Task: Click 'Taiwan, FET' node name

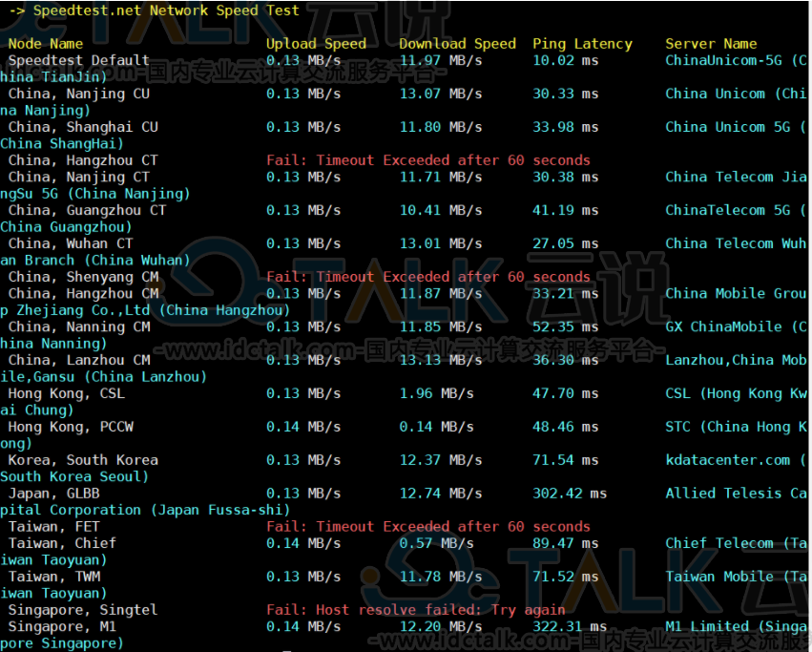Action: (x=53, y=527)
